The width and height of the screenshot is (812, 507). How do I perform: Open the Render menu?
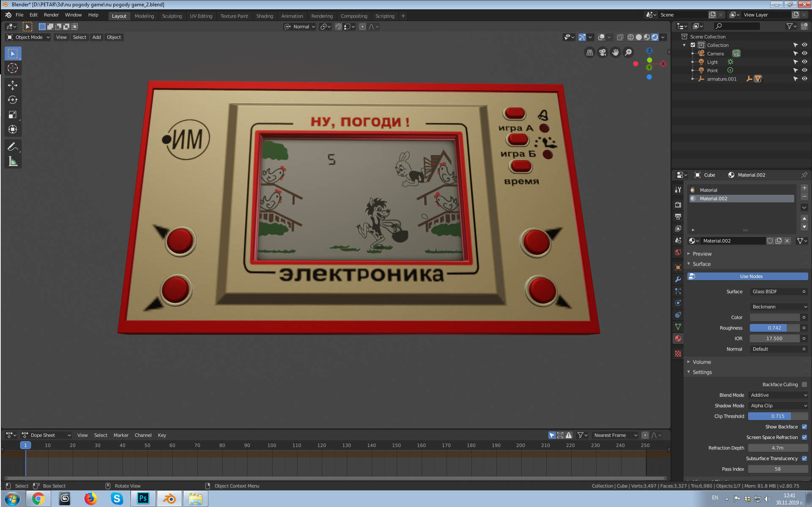(x=51, y=15)
